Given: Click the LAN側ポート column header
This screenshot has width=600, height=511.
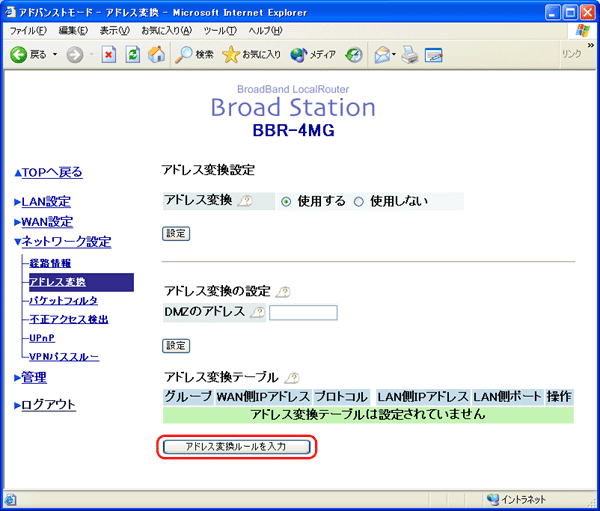Looking at the screenshot, I should 508,397.
